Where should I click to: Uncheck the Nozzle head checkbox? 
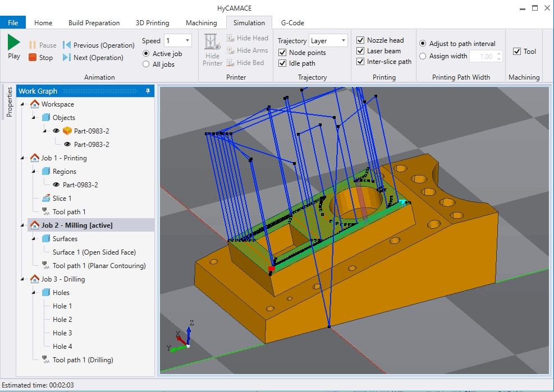(x=360, y=40)
